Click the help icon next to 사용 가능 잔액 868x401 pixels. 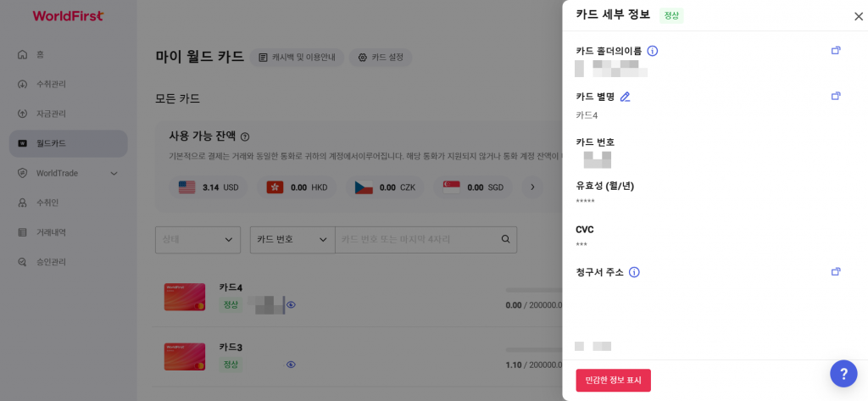tap(245, 136)
